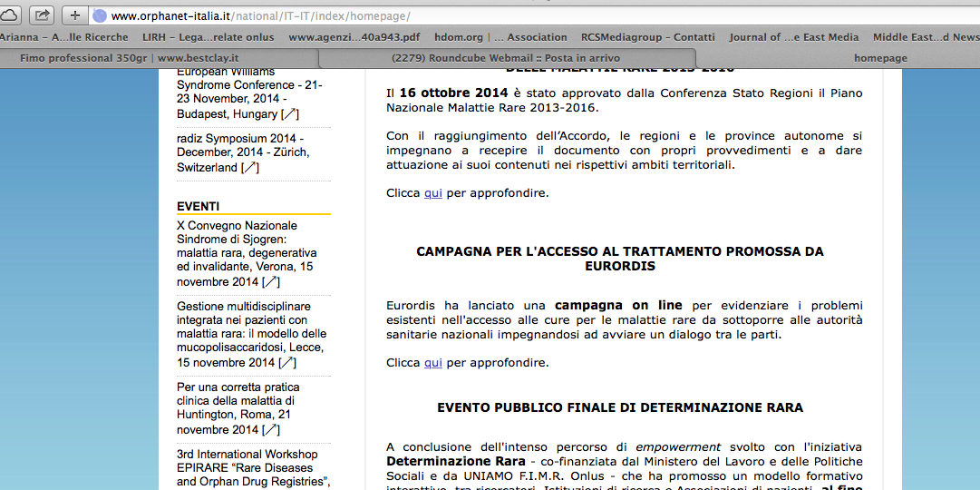Open external link icon after Budapest, Hungary
The height and width of the screenshot is (490, 980).
[x=289, y=114]
